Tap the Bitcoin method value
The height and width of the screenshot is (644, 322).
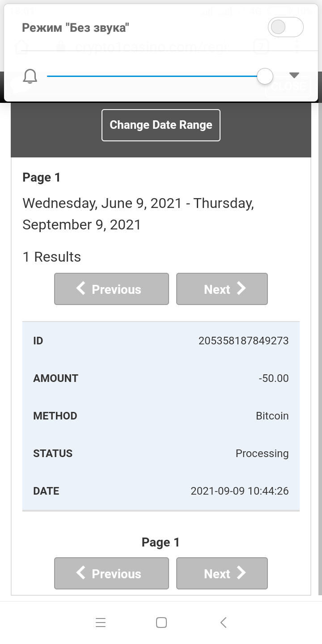click(x=272, y=416)
